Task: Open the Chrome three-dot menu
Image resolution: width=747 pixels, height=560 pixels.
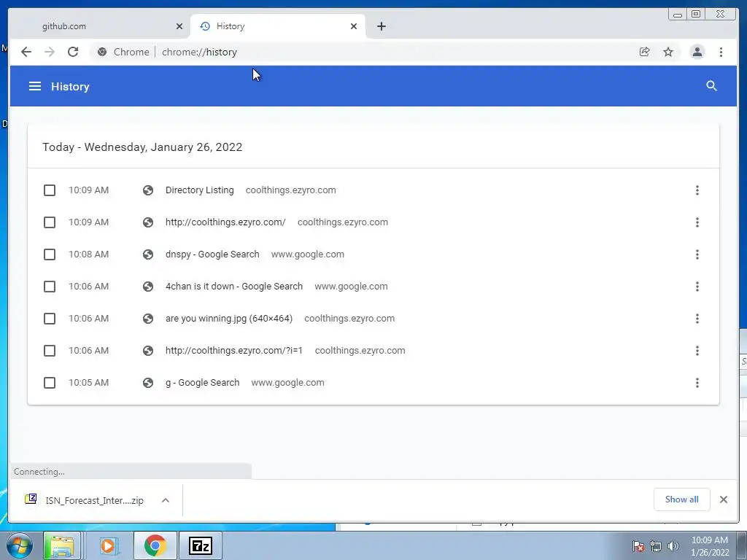Action: (721, 52)
